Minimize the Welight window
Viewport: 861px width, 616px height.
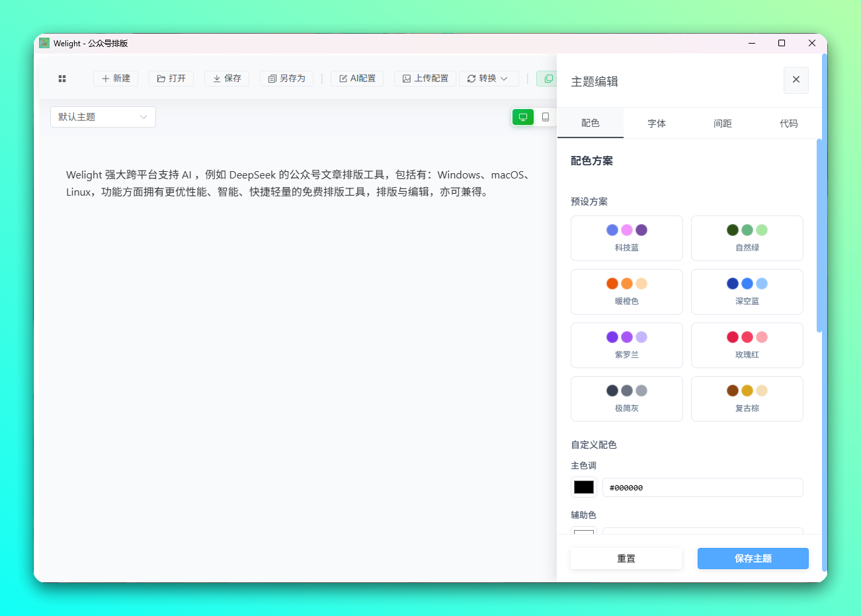click(752, 43)
